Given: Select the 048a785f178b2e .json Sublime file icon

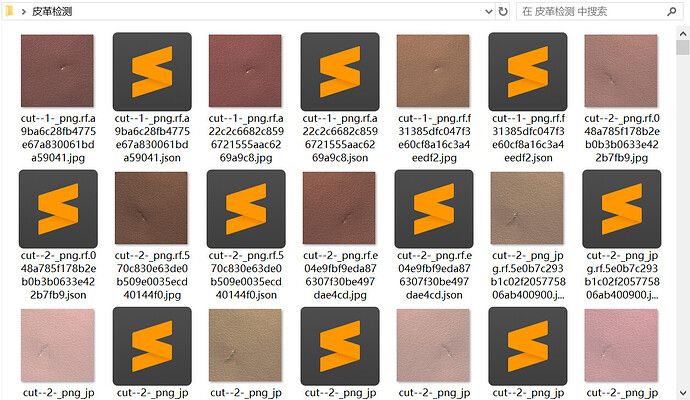Looking at the screenshot, I should (58, 209).
